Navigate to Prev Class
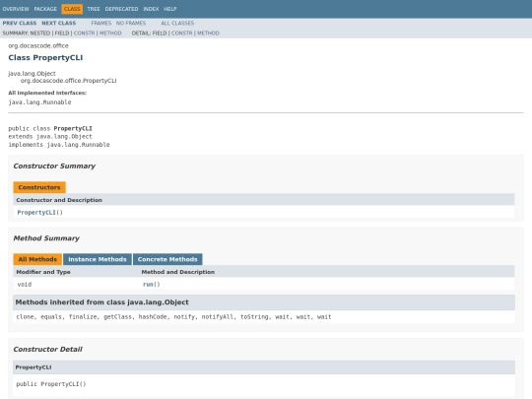532x399 pixels. click(20, 23)
